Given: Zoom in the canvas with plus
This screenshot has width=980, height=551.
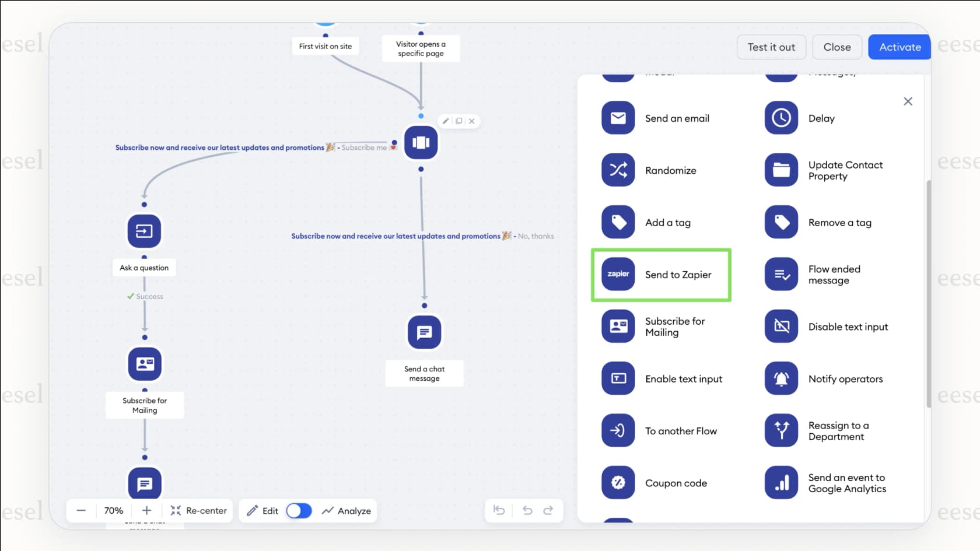Looking at the screenshot, I should point(146,511).
